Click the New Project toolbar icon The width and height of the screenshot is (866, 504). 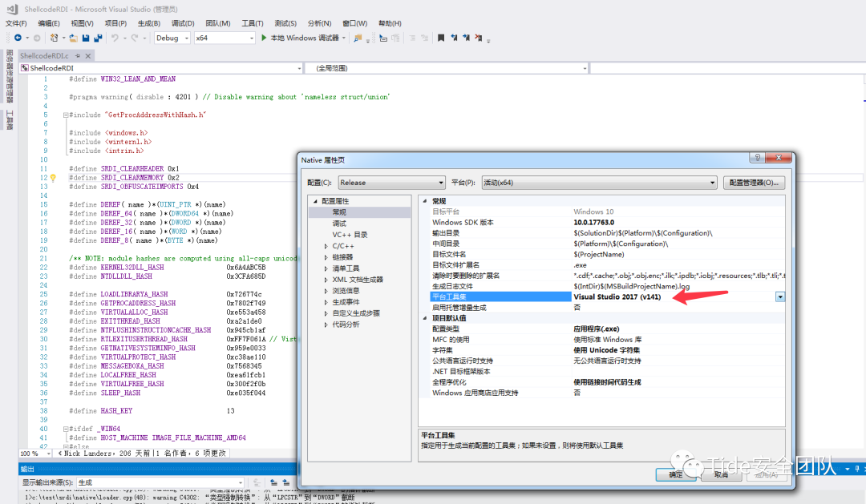point(55,38)
